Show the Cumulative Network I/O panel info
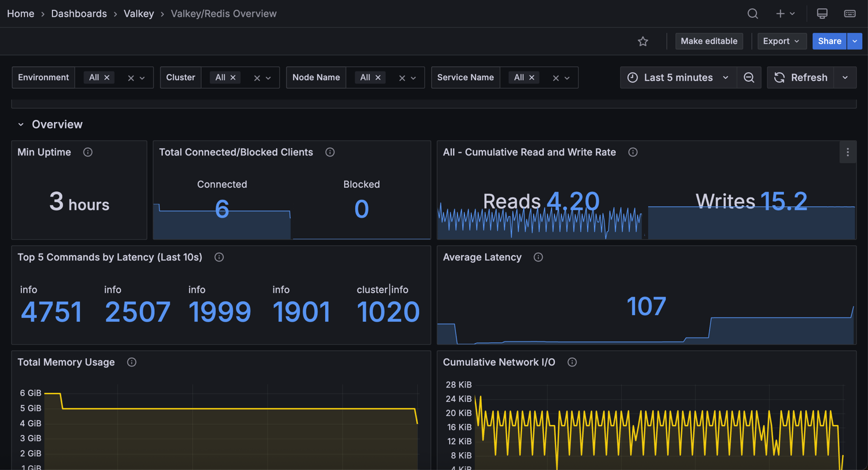This screenshot has height=470, width=868. (x=572, y=362)
